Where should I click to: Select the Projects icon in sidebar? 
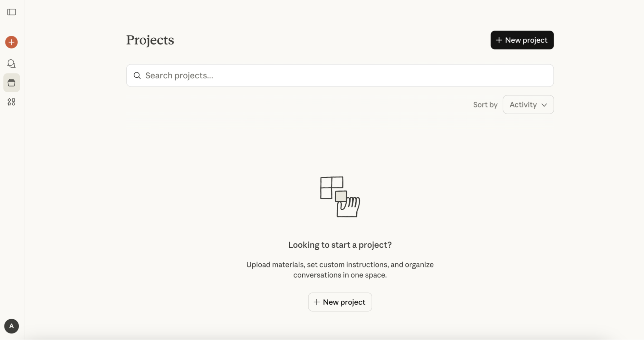[x=12, y=83]
